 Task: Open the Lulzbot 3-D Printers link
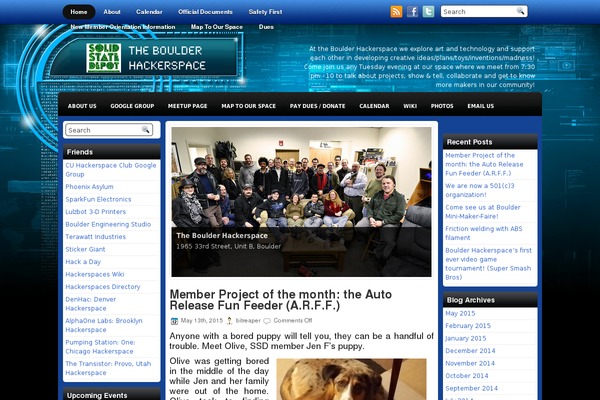point(95,212)
